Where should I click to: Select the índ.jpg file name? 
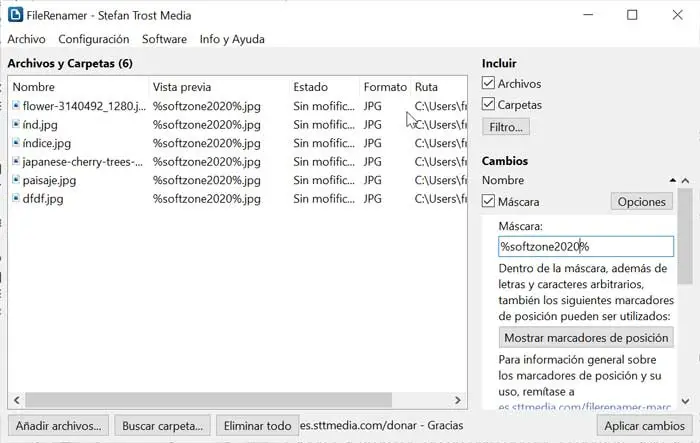(40, 125)
